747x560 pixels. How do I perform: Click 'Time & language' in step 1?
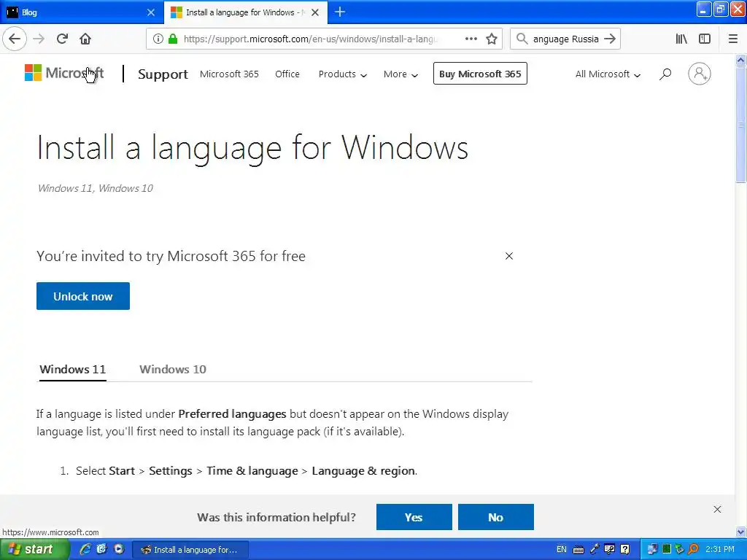pos(252,471)
